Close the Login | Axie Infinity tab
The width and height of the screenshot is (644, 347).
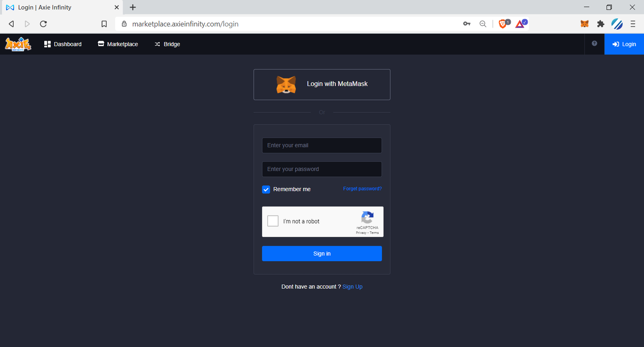point(117,8)
